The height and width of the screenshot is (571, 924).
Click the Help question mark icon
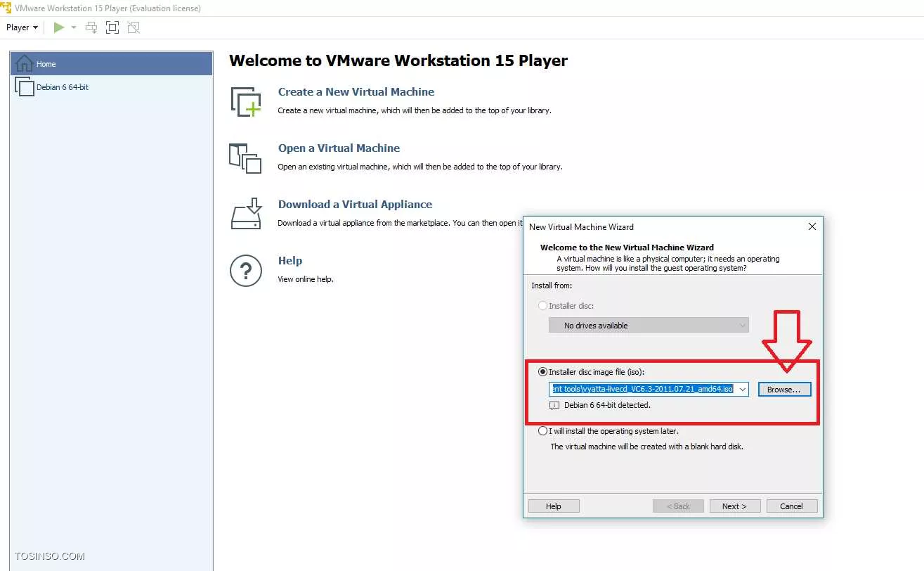[x=246, y=271]
